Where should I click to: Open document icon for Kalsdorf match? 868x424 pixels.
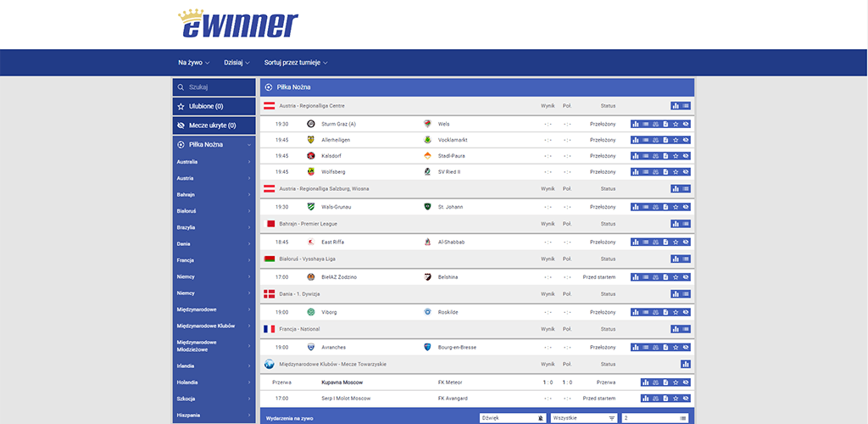[x=665, y=156]
